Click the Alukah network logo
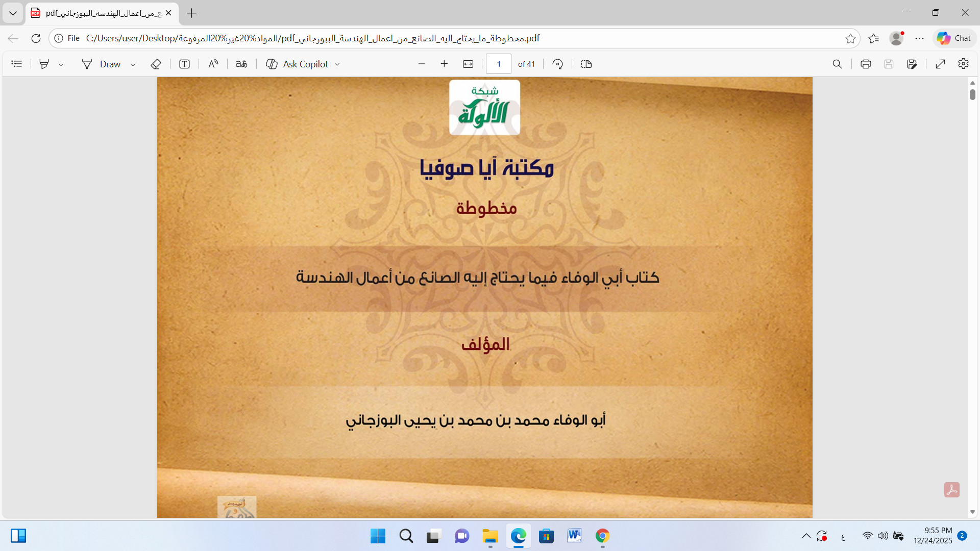This screenshot has width=980, height=551. [484, 107]
